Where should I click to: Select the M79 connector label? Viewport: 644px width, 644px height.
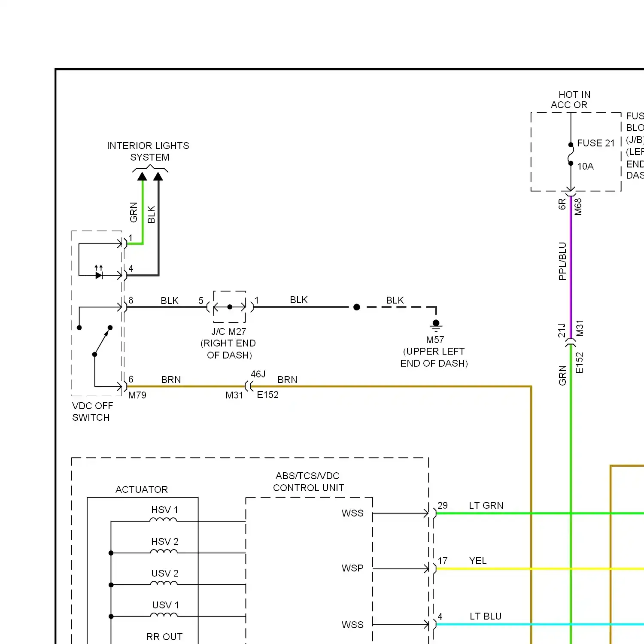[137, 395]
